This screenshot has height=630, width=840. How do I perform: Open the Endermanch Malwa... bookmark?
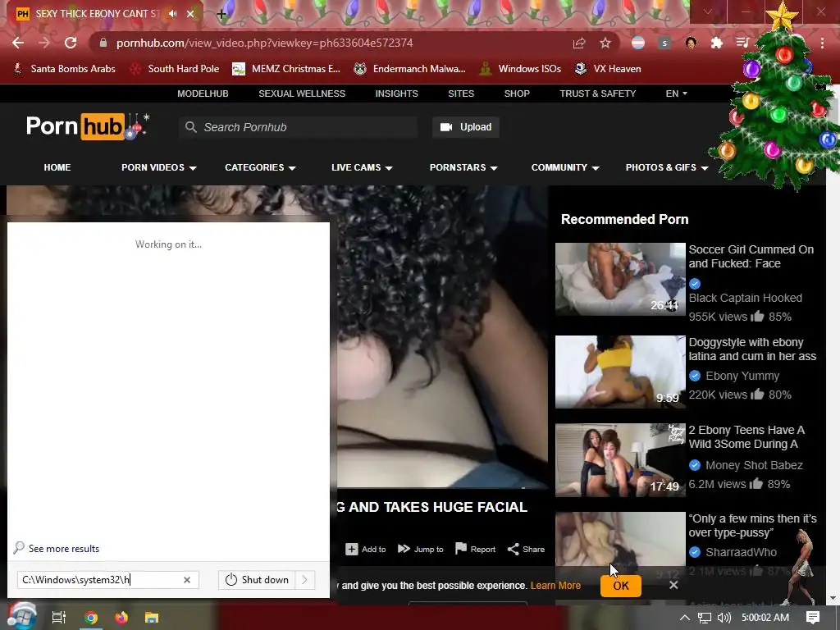tap(410, 69)
